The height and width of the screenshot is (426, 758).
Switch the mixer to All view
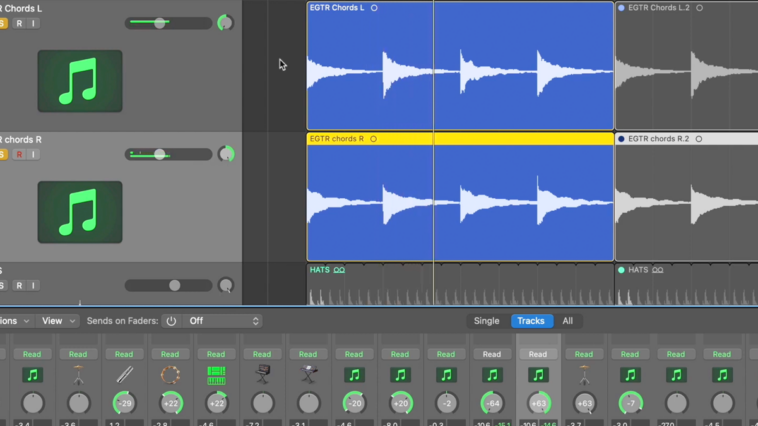tap(568, 321)
